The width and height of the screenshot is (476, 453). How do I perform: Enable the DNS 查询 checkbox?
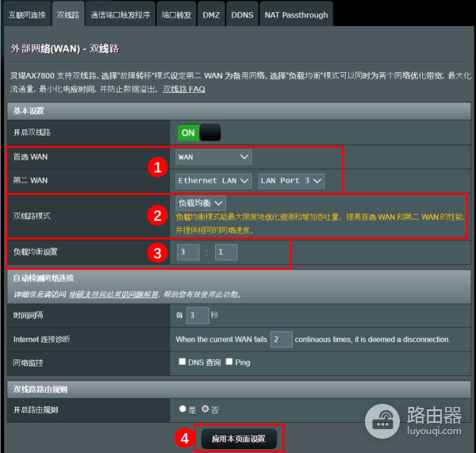(182, 363)
